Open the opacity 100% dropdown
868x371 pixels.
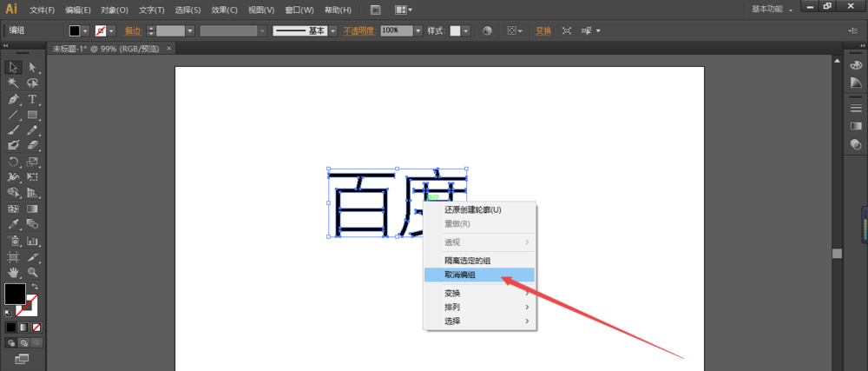click(418, 31)
